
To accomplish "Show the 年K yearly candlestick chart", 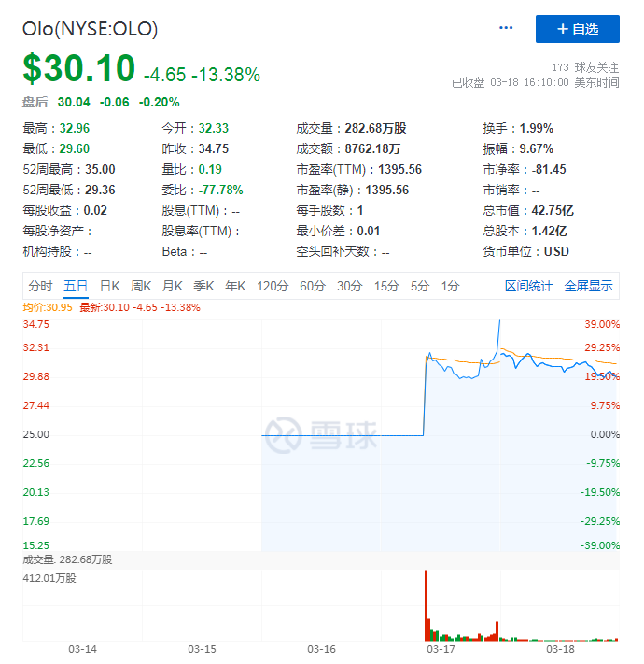I will pos(234,286).
